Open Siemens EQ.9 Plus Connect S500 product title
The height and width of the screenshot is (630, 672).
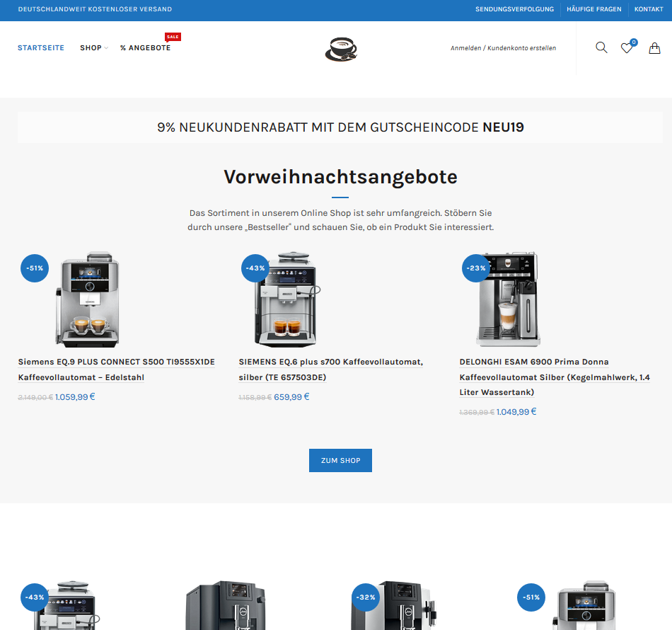click(x=116, y=370)
